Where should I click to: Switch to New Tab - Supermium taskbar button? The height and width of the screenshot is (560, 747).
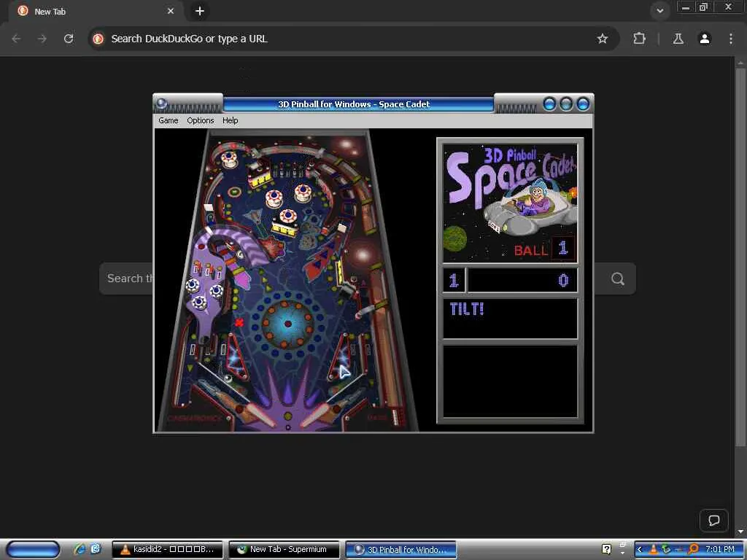[x=284, y=550]
